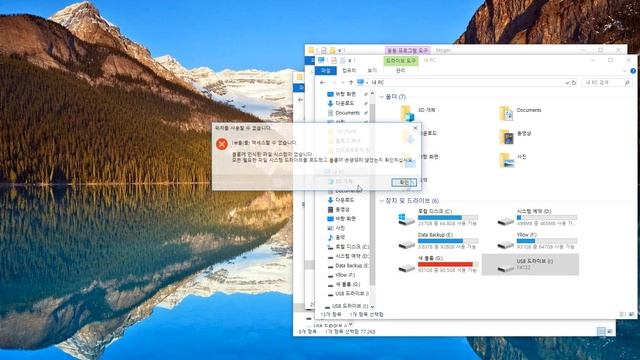Screen dimensions: 640x360
Task: Switch to details view in 내 PC status bar
Action: (x=623, y=314)
